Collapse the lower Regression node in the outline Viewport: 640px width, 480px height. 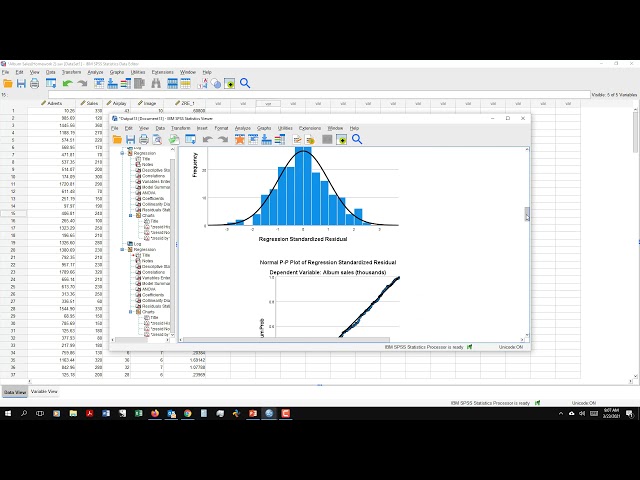point(122,249)
